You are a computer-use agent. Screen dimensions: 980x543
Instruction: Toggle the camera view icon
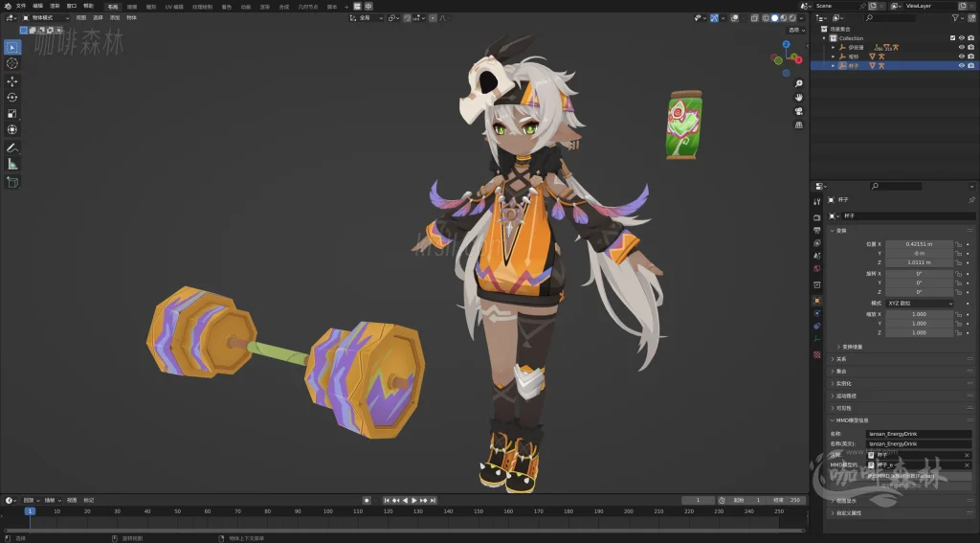(x=799, y=111)
